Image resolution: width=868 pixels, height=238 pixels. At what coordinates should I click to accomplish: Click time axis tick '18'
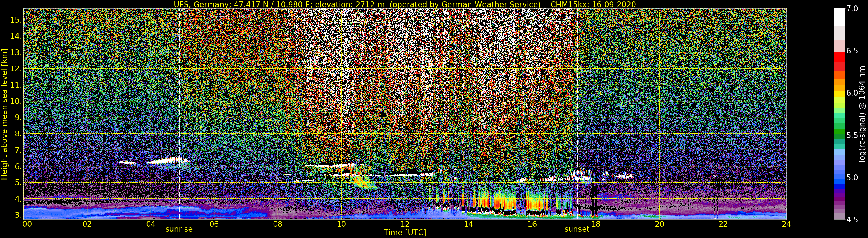click(596, 224)
